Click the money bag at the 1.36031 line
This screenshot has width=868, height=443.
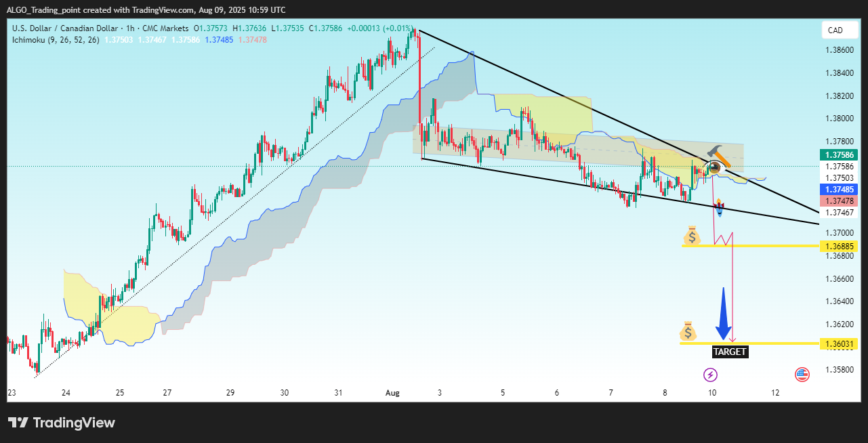point(688,331)
